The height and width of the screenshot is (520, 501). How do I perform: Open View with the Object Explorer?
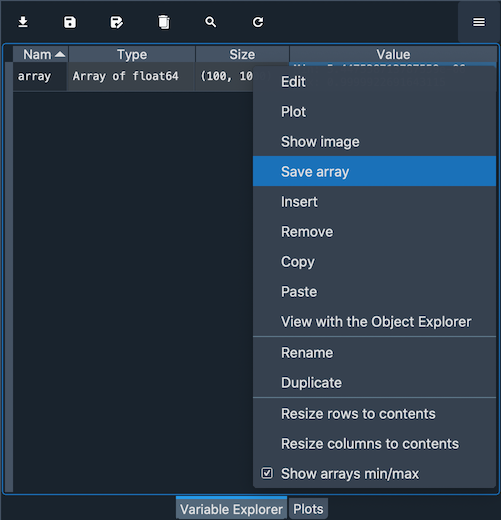374,322
